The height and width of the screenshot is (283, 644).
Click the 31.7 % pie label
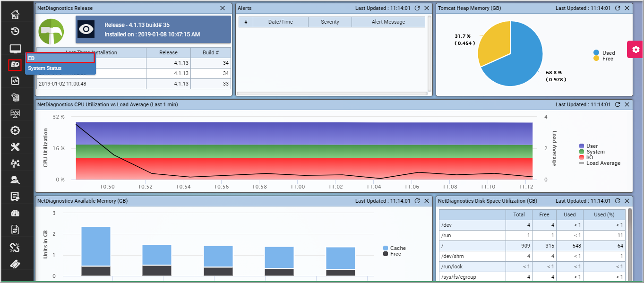(x=465, y=40)
